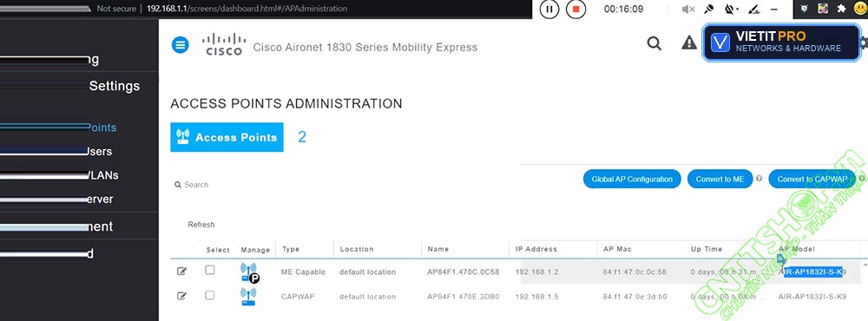The width and height of the screenshot is (868, 321).
Task: Click manage icon for ME Capable AP
Action: click(x=250, y=272)
